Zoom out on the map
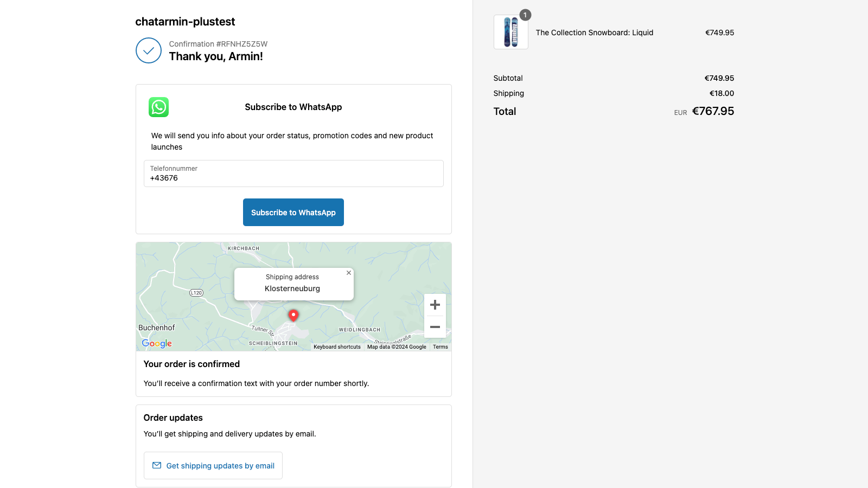868x488 pixels. pos(435,327)
